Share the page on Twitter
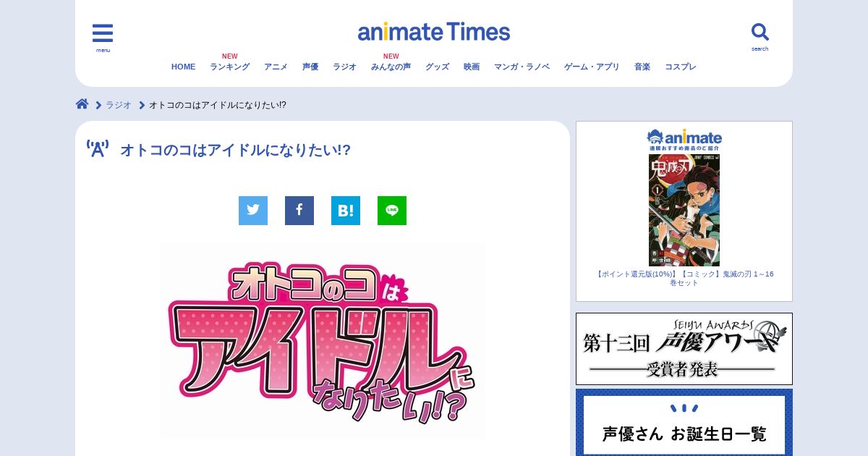 click(x=253, y=211)
